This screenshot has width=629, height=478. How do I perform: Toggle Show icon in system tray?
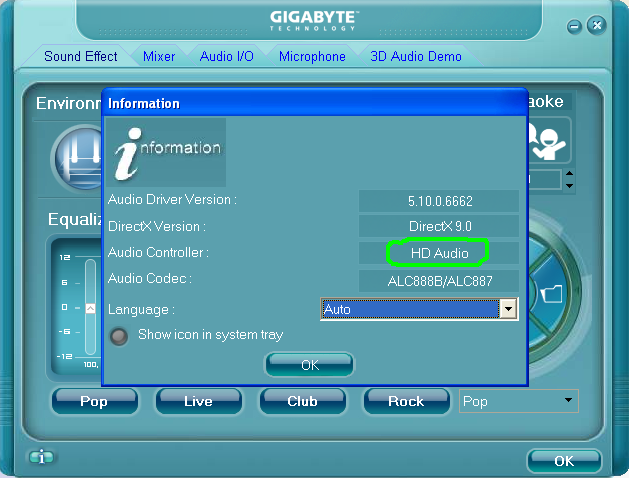coord(119,336)
